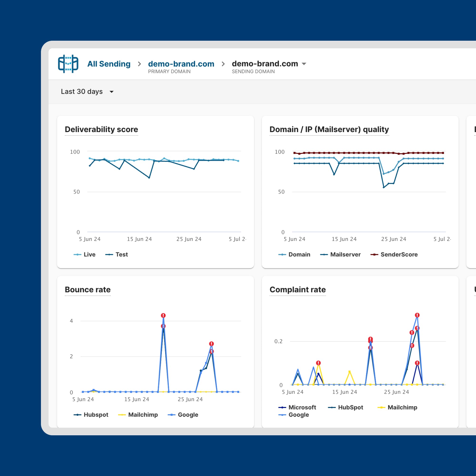Click red alert marker on yellow Mailchimp peak
This screenshot has height=476, width=476.
click(x=318, y=363)
